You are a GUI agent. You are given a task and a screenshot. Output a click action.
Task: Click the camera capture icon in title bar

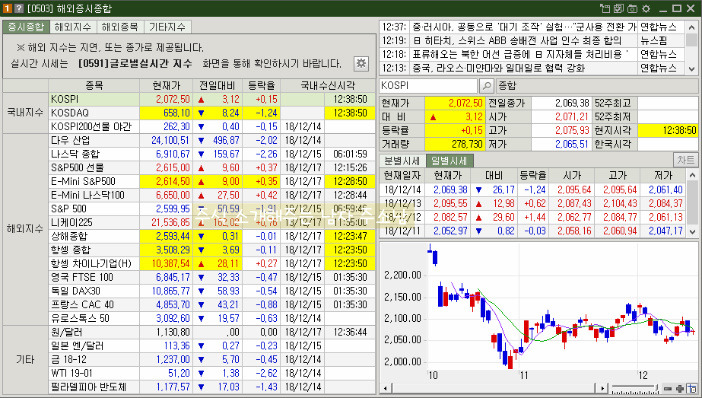[x=632, y=8]
